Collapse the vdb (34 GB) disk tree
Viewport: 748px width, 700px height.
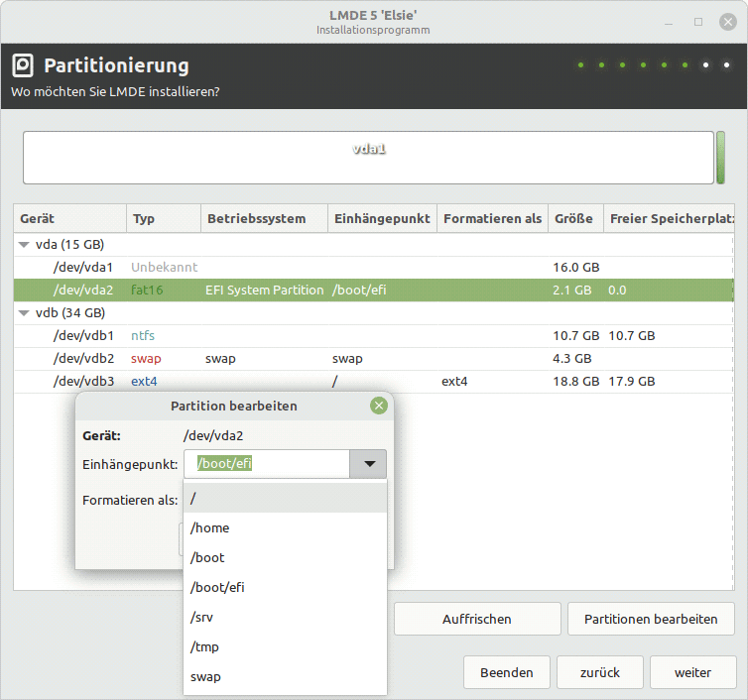point(24,313)
